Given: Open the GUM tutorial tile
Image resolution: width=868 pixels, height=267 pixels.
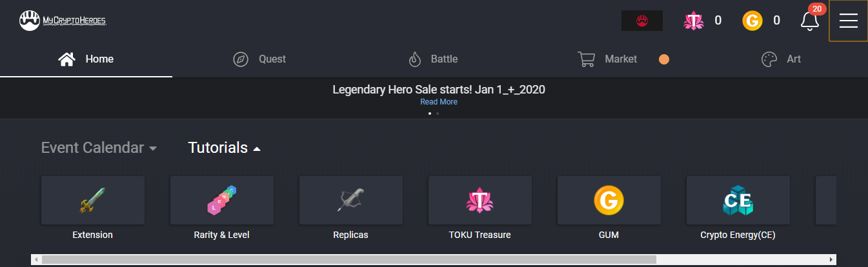Looking at the screenshot, I should click(609, 201).
